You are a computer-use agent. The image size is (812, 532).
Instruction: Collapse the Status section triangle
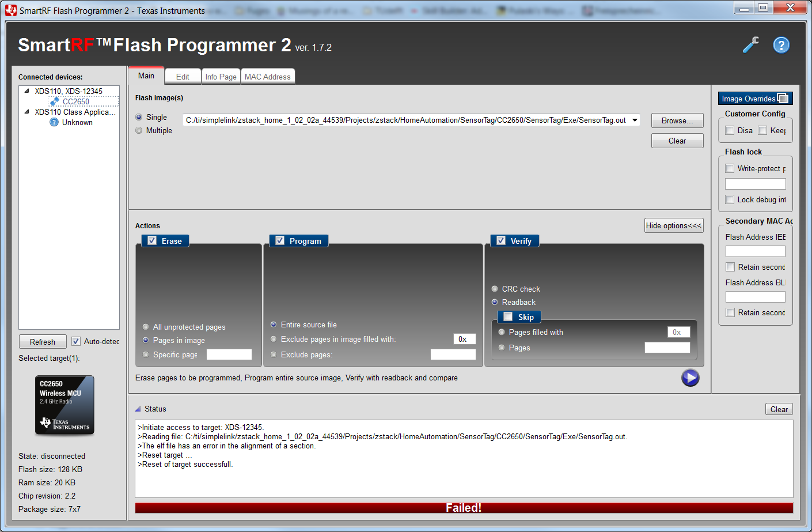point(138,409)
